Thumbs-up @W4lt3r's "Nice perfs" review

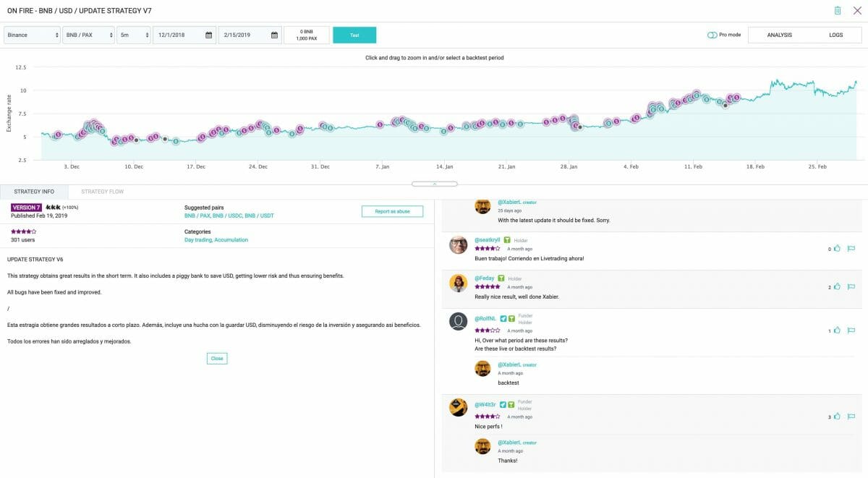pos(837,417)
